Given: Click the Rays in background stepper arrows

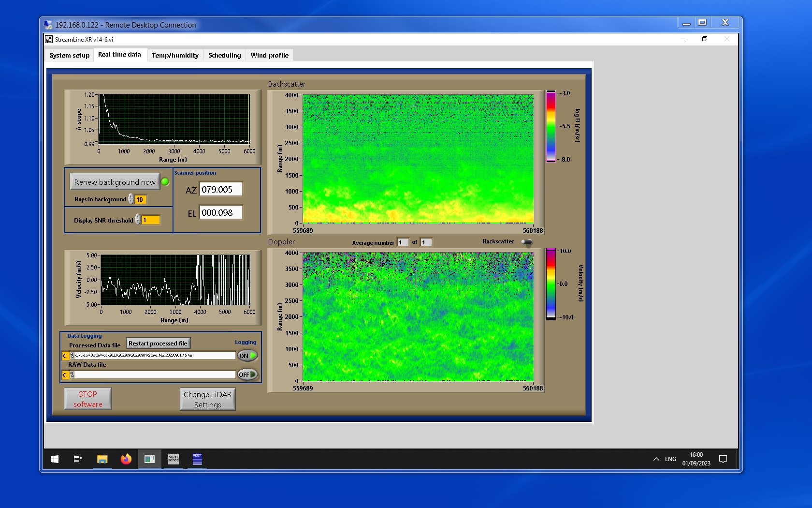Looking at the screenshot, I should point(131,199).
